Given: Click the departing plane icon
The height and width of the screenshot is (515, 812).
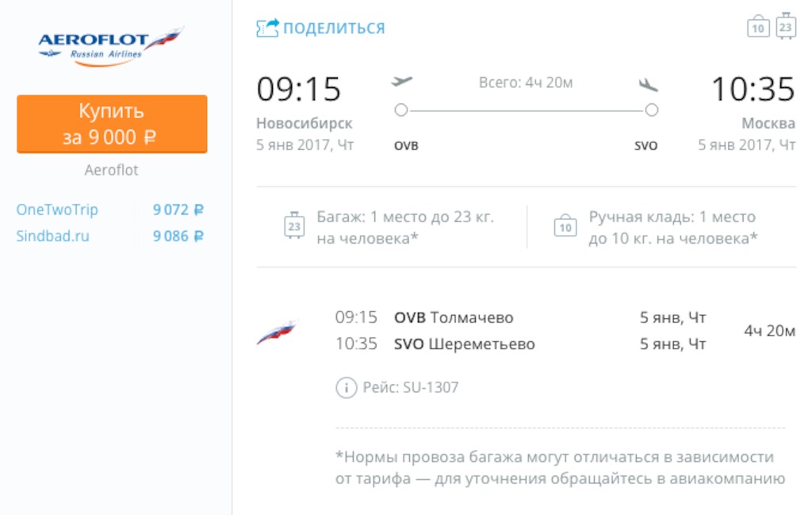Looking at the screenshot, I should tap(401, 82).
